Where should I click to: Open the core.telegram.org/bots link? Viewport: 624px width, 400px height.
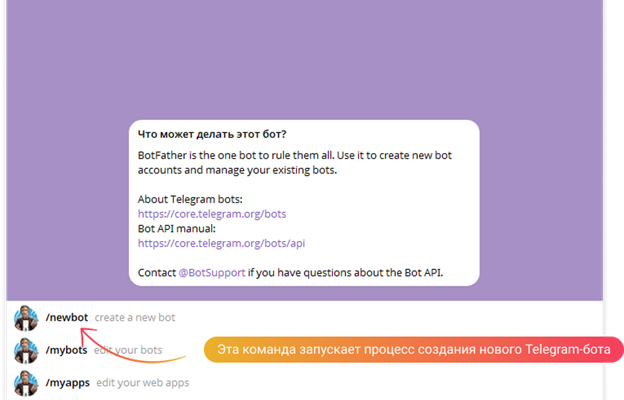[212, 214]
